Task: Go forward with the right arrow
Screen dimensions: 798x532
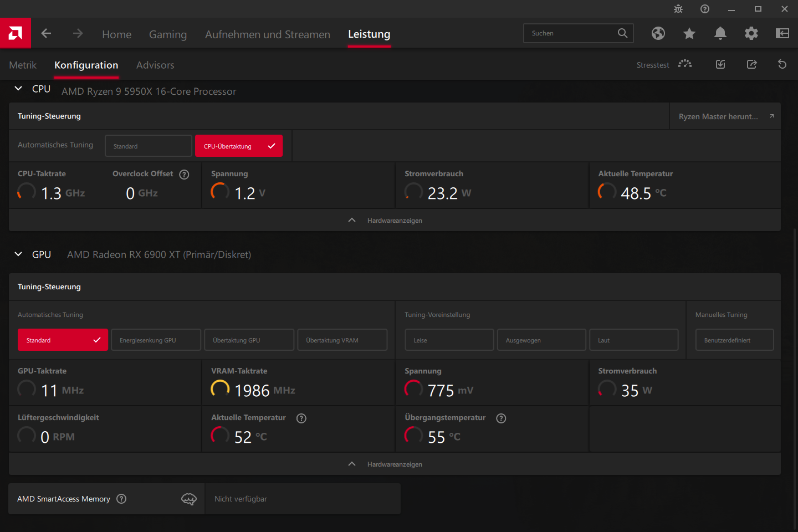Action: [78, 33]
